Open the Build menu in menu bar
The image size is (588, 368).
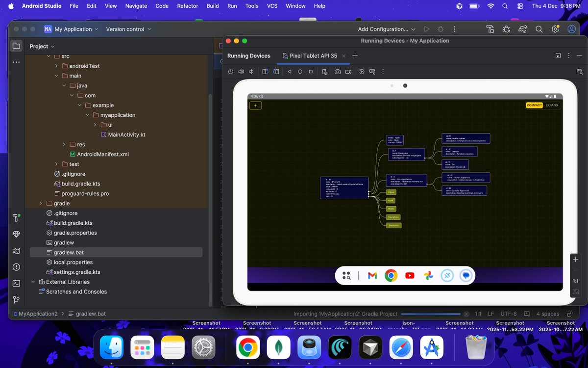[x=213, y=6]
